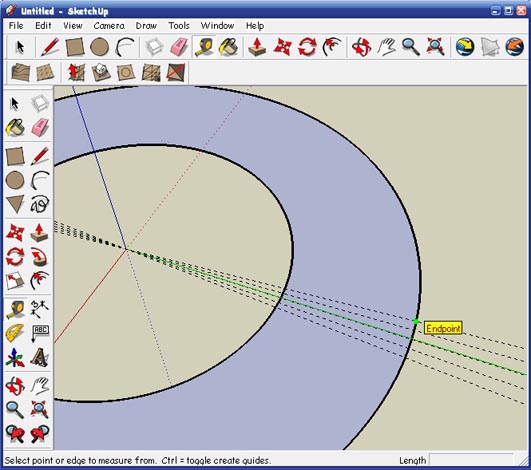Select Offset tool in top toolbar
Image resolution: width=531 pixels, height=470 pixels.
(332, 47)
